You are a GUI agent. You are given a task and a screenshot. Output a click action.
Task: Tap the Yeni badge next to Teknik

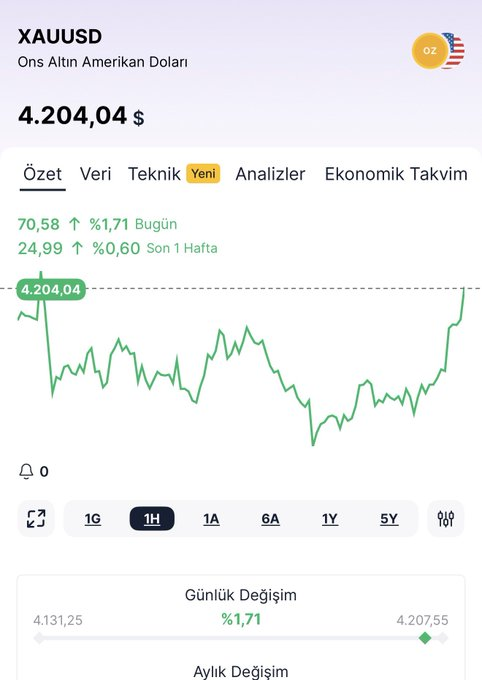pos(203,173)
